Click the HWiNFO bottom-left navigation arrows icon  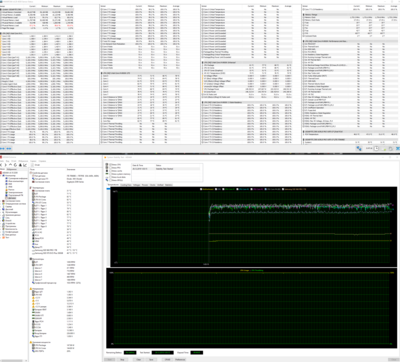click(x=2, y=148)
